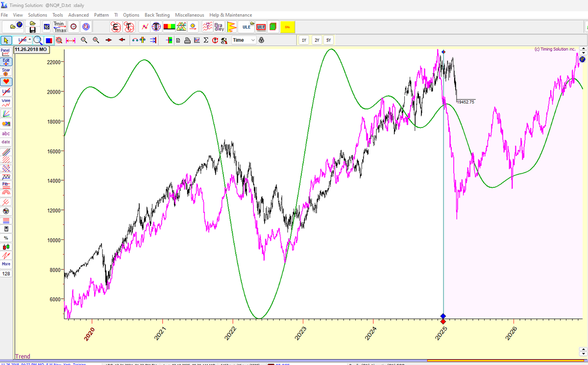Select the arrow pointer tool
This screenshot has height=365, width=588.
[6, 40]
